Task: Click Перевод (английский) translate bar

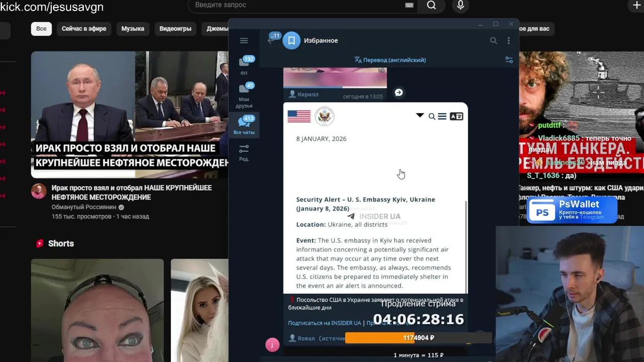Action: click(390, 60)
